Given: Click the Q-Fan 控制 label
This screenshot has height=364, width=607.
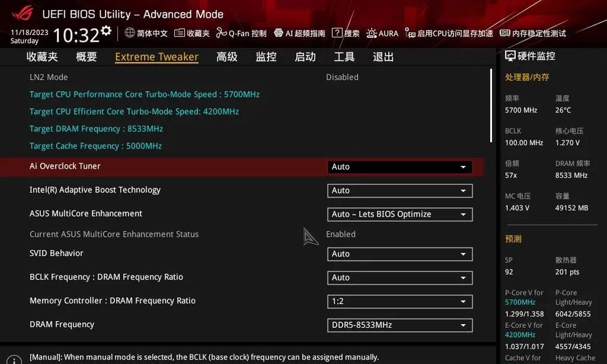Looking at the screenshot, I should [247, 33].
